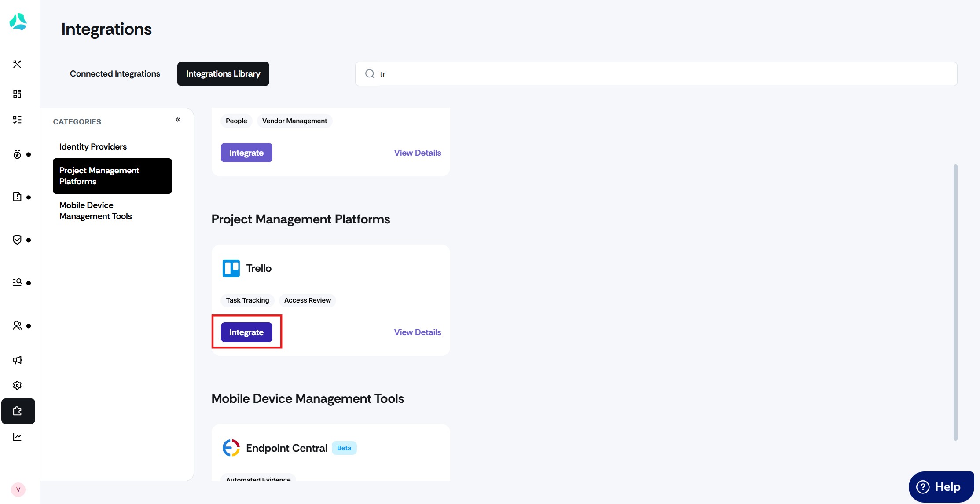
Task: Switch to Connected Integrations tab
Action: (x=115, y=74)
